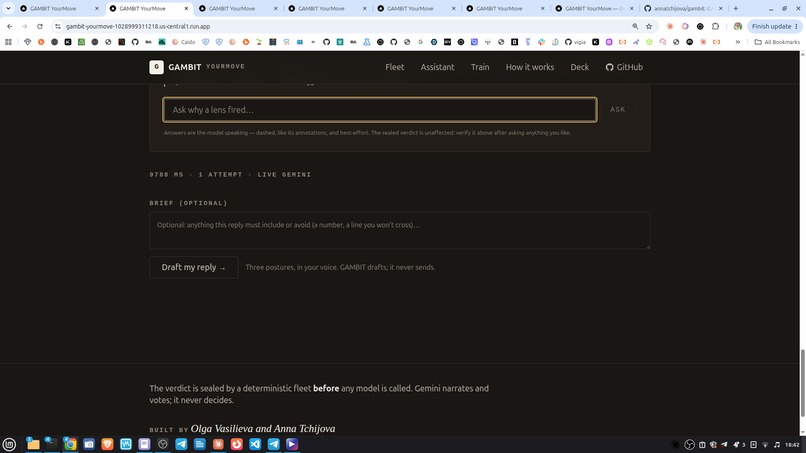Reload the current page
Image resolution: width=806 pixels, height=453 pixels.
coord(40,26)
